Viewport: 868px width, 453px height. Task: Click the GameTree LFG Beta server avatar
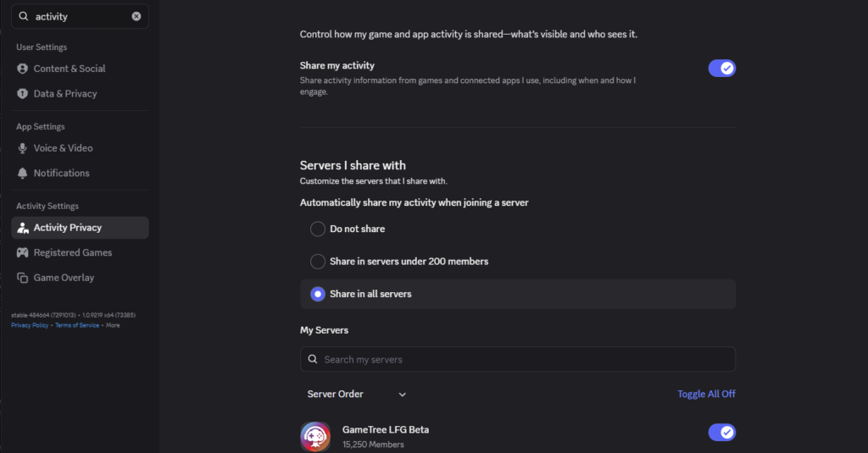(315, 436)
